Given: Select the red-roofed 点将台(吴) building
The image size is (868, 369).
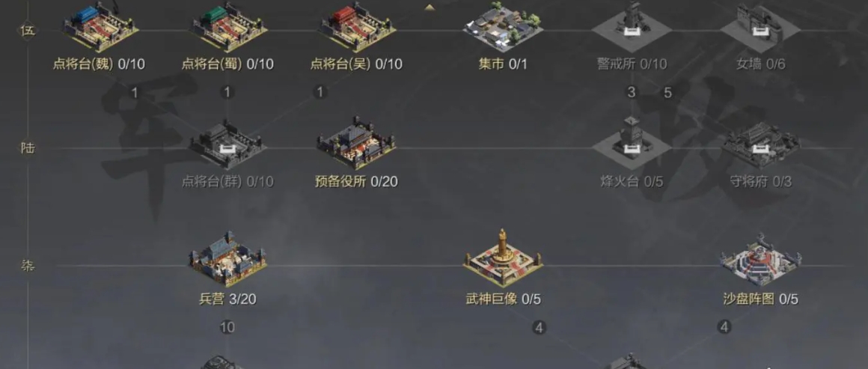Looking at the screenshot, I should pyautogui.click(x=358, y=28).
